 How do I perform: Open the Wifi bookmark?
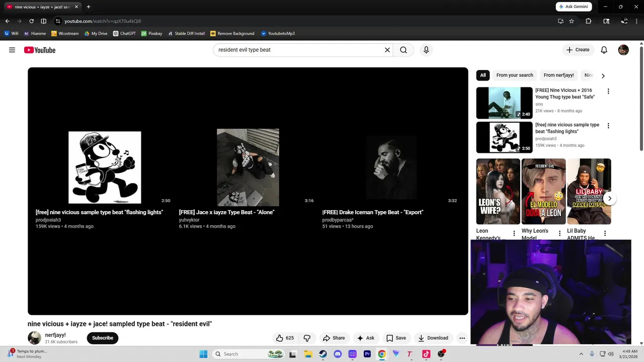(x=11, y=34)
